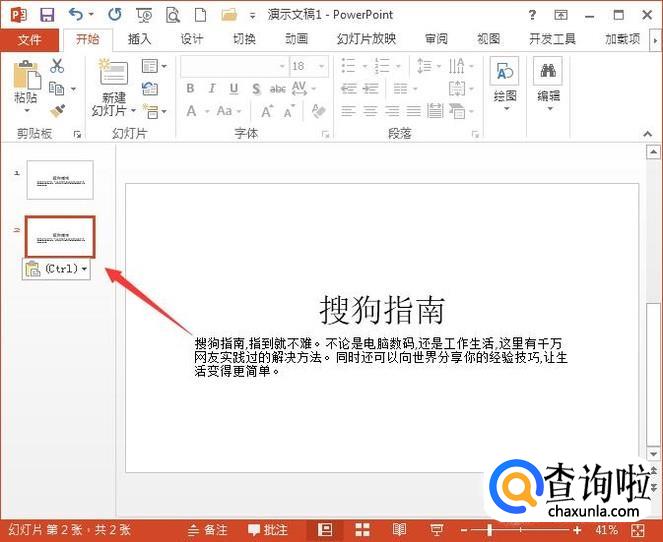Open Help question mark icon
The width and height of the screenshot is (663, 542).
(x=532, y=15)
